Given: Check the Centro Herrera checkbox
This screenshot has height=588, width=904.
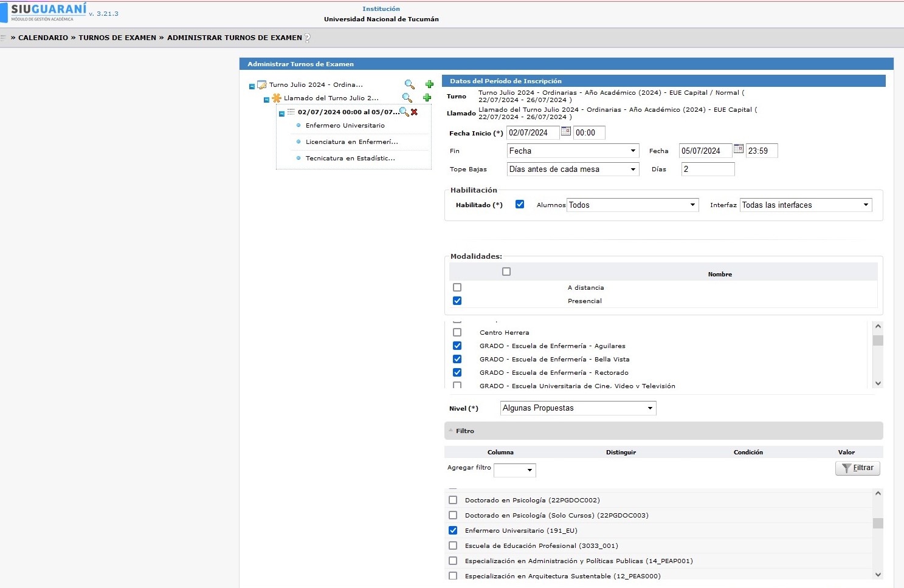Looking at the screenshot, I should tap(457, 332).
